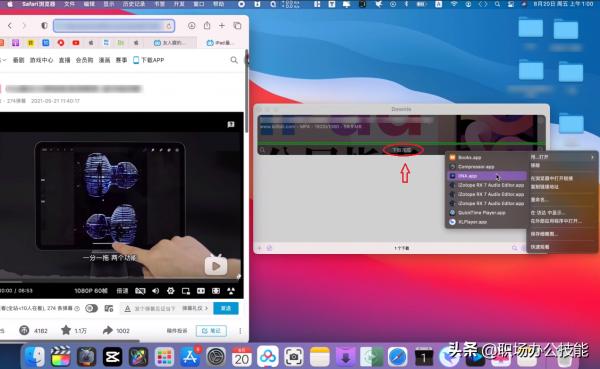Toggle danmaku display switch
Viewport: 600px width, 369px height.
pyautogui.click(x=91, y=308)
